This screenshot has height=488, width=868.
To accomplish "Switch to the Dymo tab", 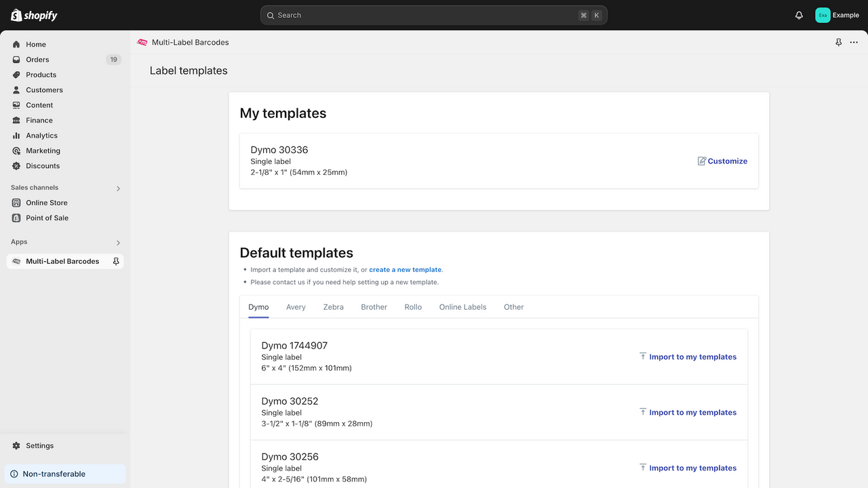I will coord(258,307).
